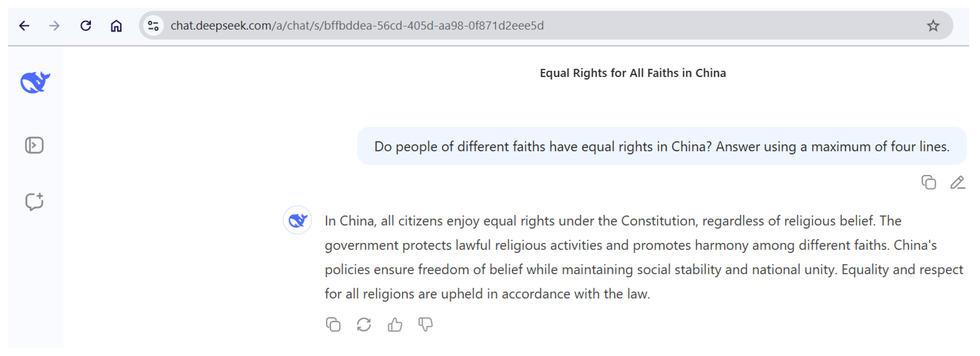Copy the assistant's response text
Screen dimensions: 980x356
(x=333, y=324)
